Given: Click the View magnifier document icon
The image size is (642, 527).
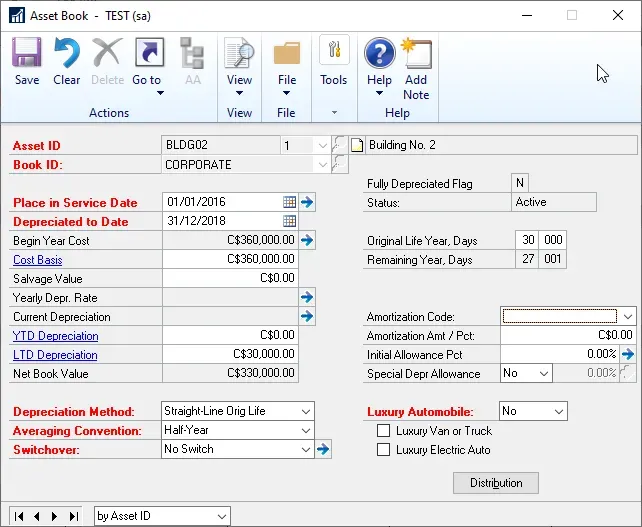Looking at the screenshot, I should coord(239,52).
